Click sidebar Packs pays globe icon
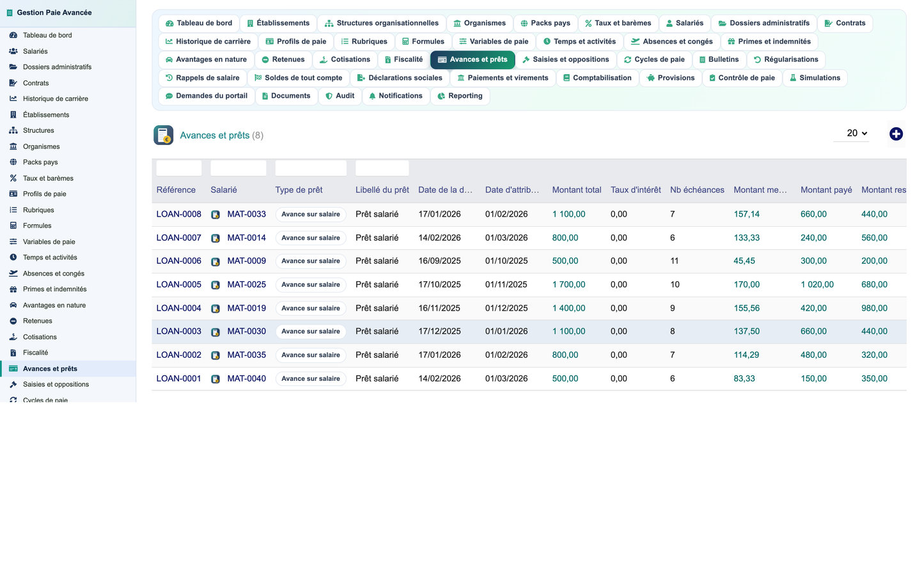The width and height of the screenshot is (924, 577). coord(13,162)
